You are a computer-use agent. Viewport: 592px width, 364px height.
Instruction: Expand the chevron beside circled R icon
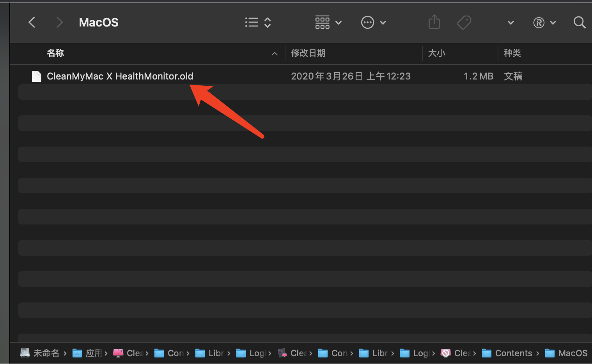(x=553, y=23)
